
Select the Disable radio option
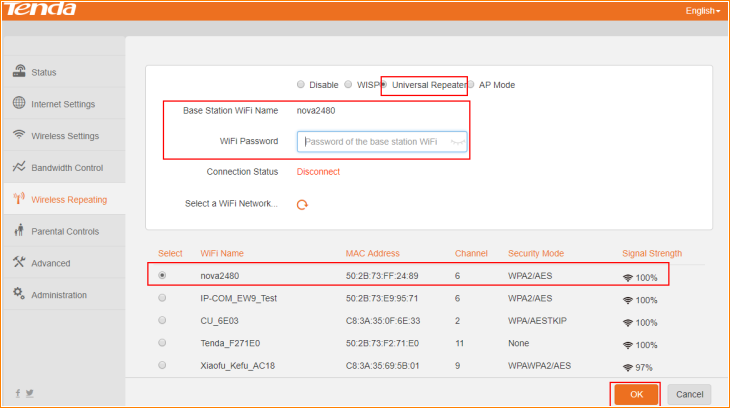tap(301, 85)
